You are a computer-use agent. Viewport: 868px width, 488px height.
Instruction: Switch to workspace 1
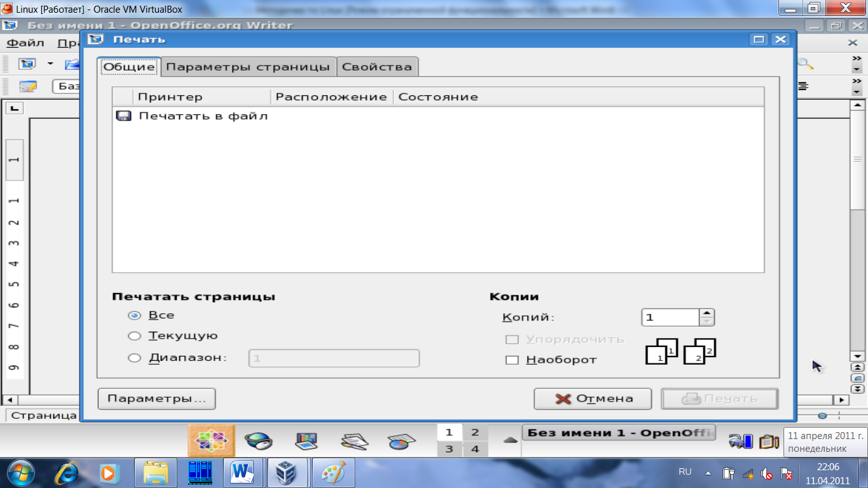point(449,433)
